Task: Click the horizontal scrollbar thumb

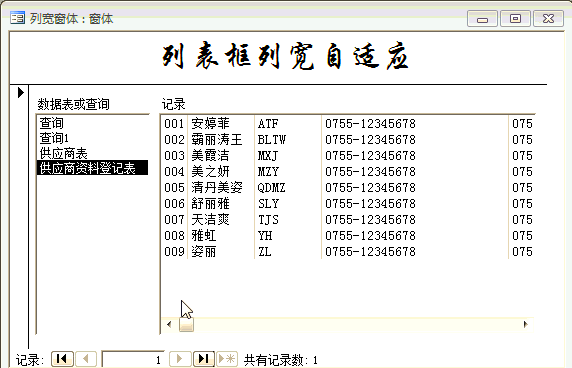Action: pos(186,324)
